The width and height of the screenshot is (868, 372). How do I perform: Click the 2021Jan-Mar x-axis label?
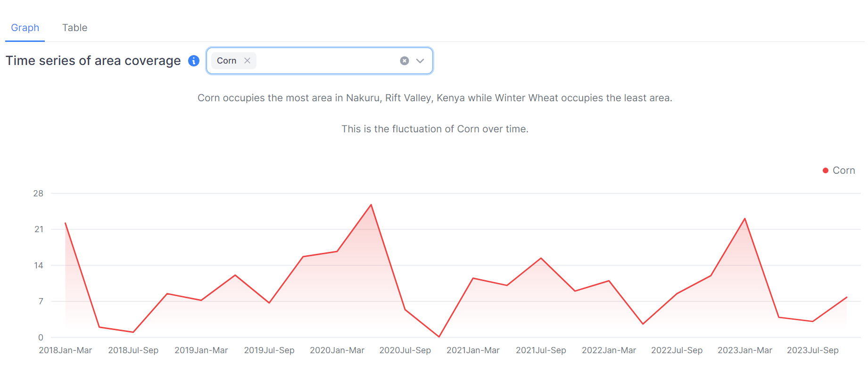click(x=473, y=350)
